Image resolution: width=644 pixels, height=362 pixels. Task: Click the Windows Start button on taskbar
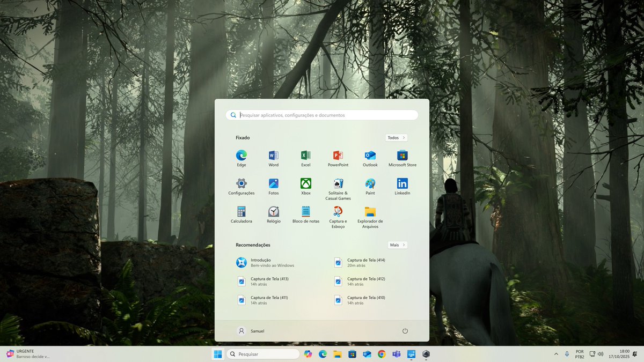[218, 354]
